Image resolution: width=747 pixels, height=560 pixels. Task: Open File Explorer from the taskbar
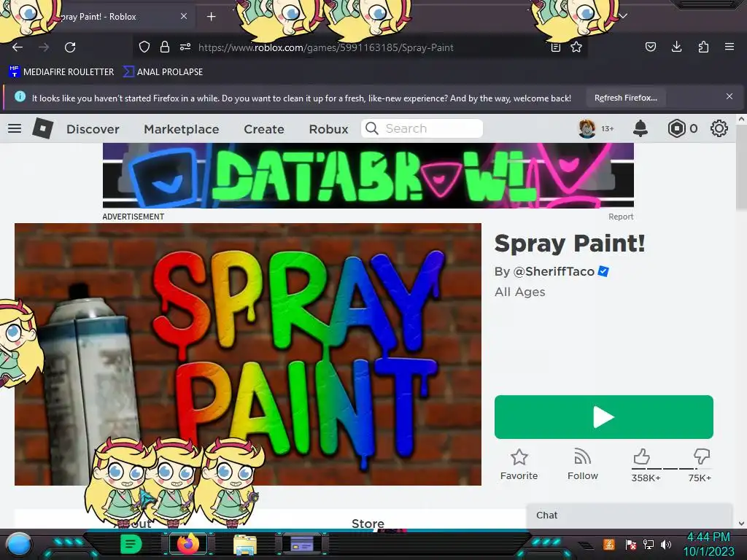245,545
